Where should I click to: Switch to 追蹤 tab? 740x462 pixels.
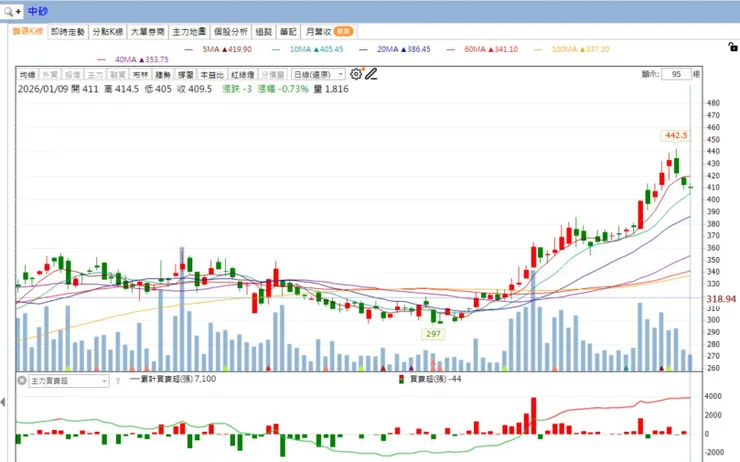pos(264,32)
